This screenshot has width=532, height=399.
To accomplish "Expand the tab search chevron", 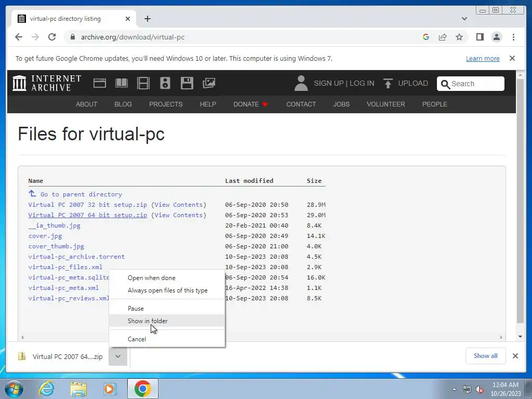I will pyautogui.click(x=464, y=19).
